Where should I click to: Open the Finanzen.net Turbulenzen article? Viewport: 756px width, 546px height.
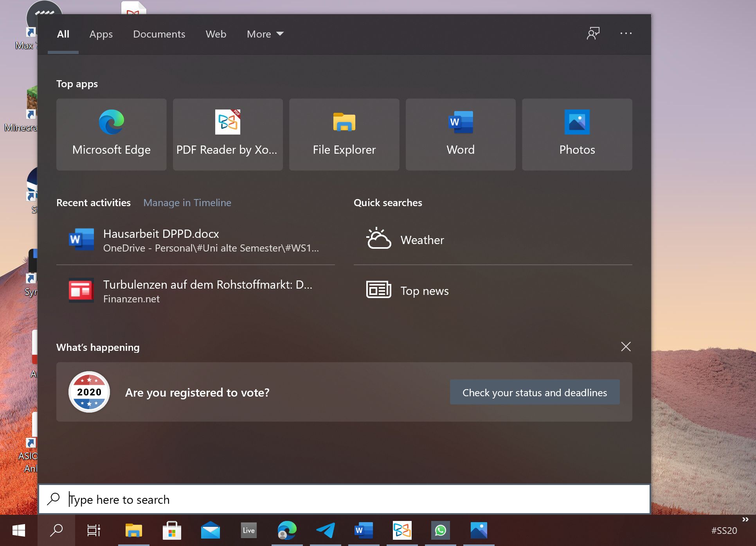196,291
